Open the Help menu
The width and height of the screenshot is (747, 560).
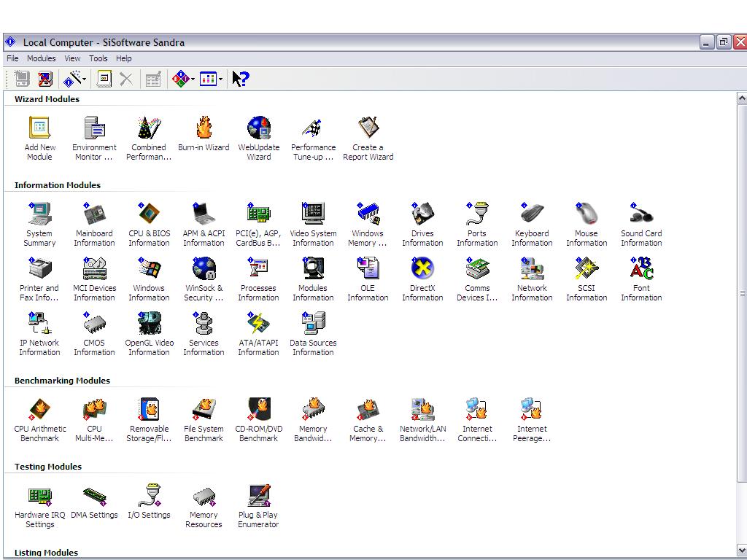point(124,58)
